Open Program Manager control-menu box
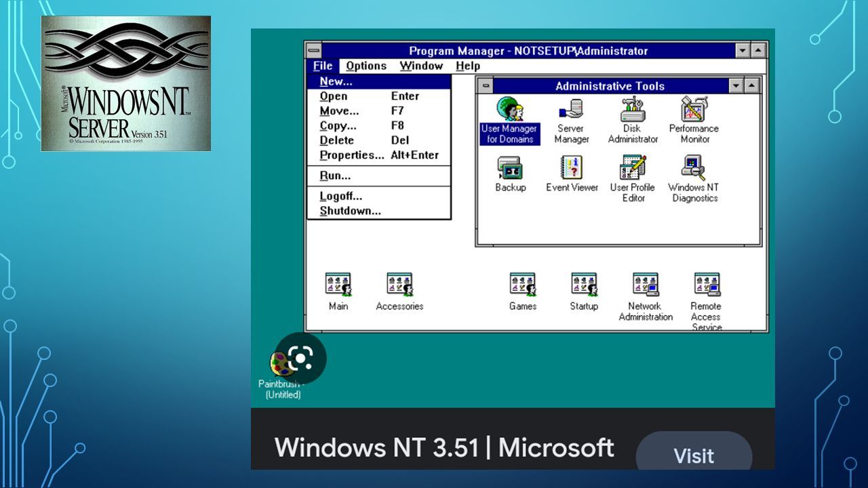The height and width of the screenshot is (488, 868). (x=313, y=51)
